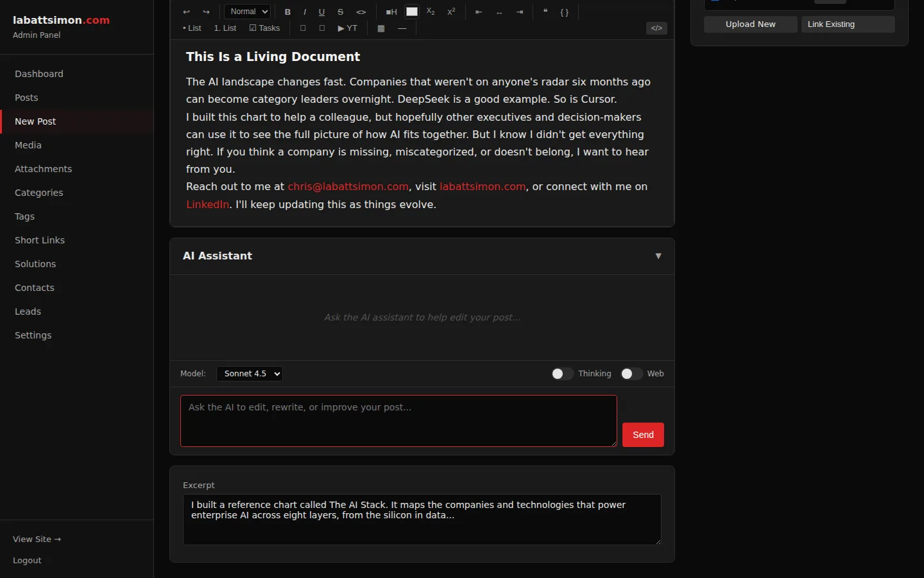Image resolution: width=924 pixels, height=578 pixels.
Task: Insert a YouTube video embed
Action: pyautogui.click(x=347, y=28)
